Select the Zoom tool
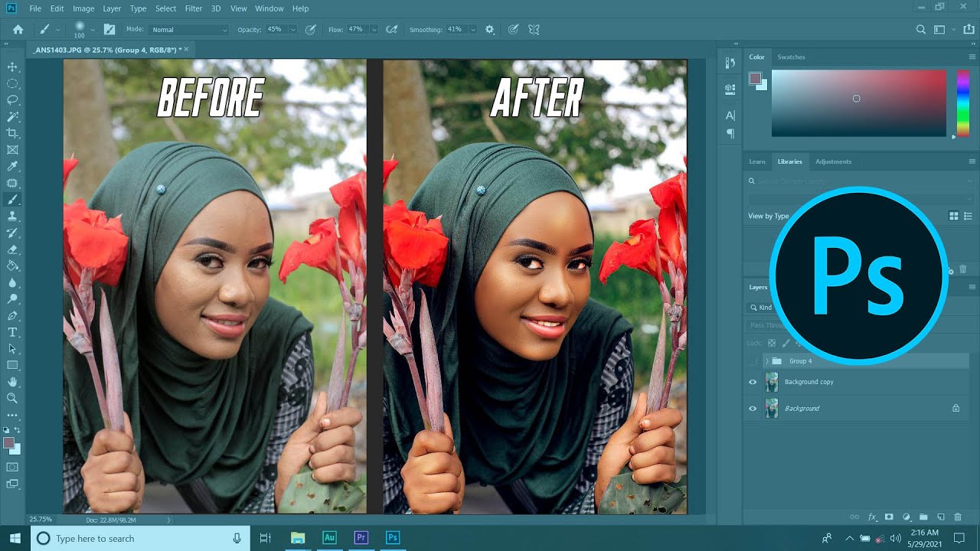This screenshot has height=551, width=980. coord(12,398)
